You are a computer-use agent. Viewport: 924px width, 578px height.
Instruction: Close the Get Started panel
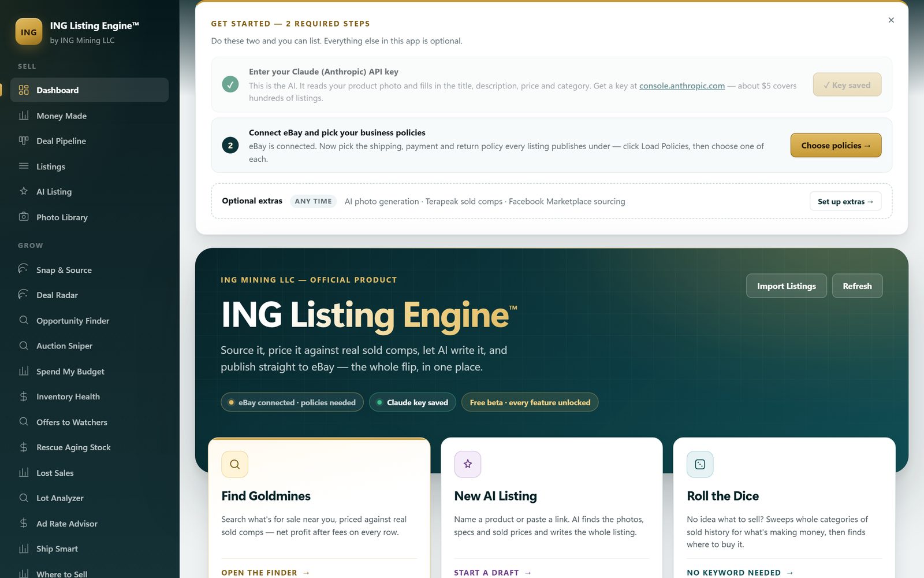click(891, 20)
